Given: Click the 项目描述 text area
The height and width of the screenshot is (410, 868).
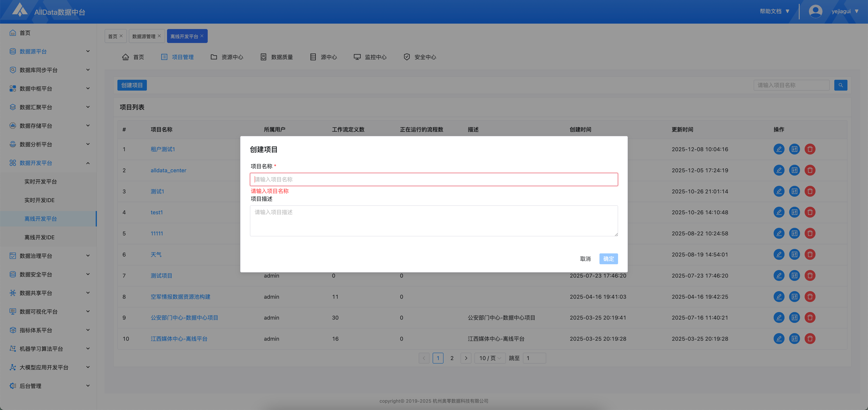Looking at the screenshot, I should [434, 221].
